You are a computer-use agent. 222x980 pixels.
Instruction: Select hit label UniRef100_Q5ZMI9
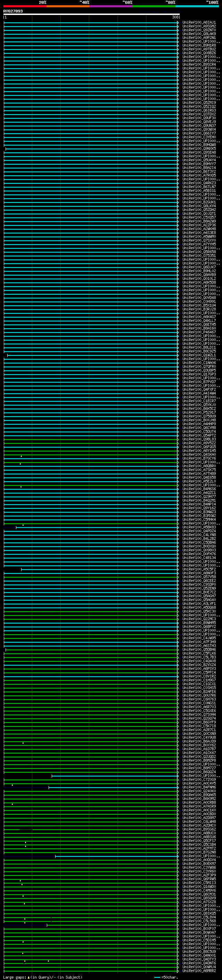pos(199,103)
